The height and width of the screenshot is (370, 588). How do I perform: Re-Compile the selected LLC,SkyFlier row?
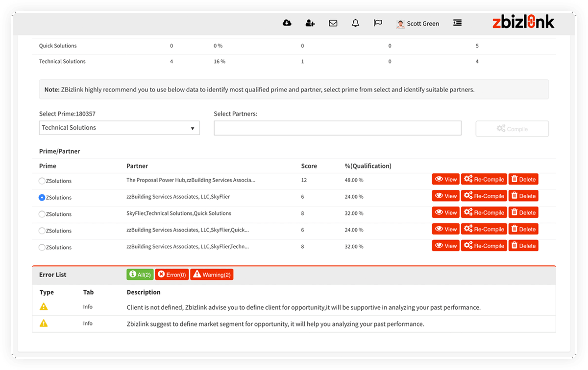pos(484,196)
